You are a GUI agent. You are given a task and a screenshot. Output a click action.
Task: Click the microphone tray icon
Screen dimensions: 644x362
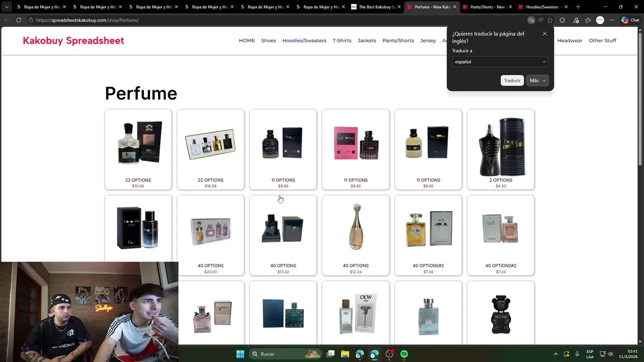click(577, 354)
